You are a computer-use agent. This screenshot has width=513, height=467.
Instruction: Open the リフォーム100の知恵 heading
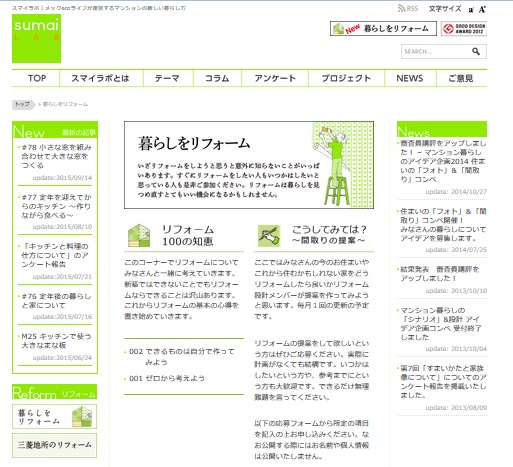[188, 235]
